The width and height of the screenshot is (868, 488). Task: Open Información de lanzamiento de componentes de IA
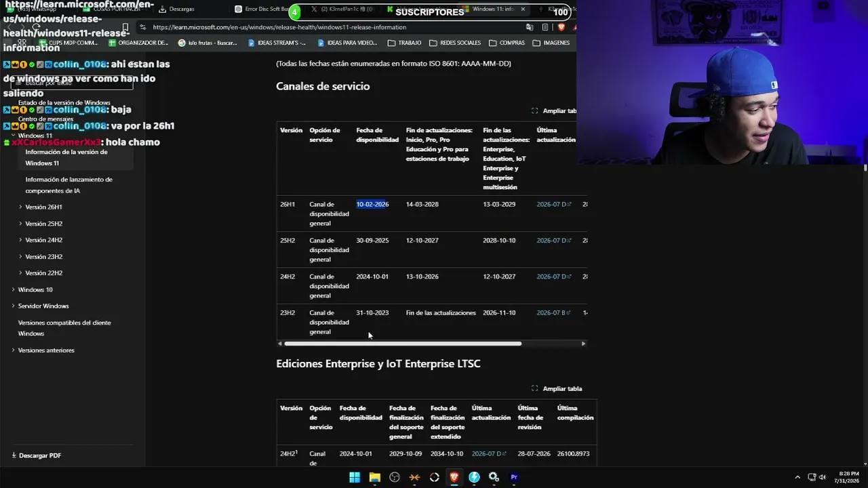point(68,185)
